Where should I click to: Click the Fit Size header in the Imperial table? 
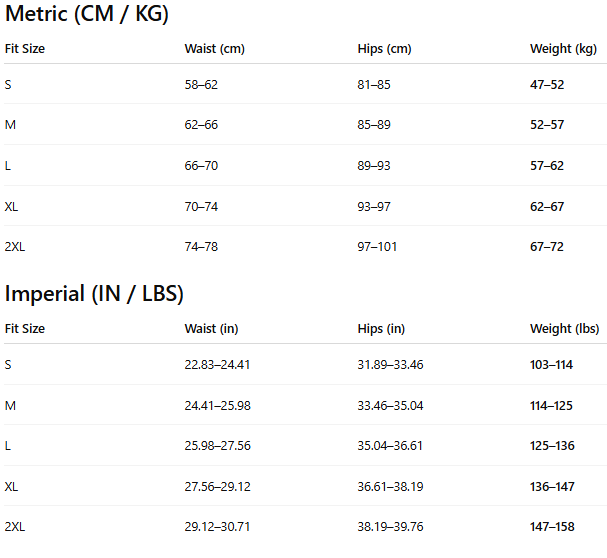pos(25,328)
